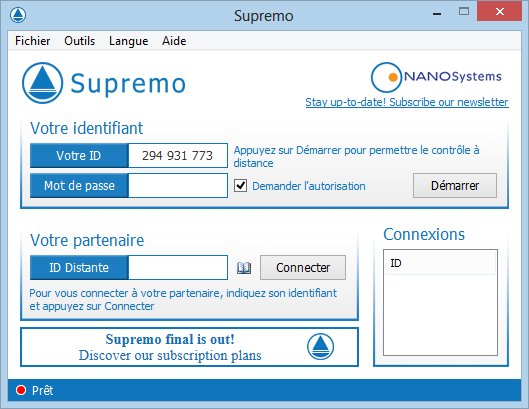Click the Votre ID field showing 294 931 773
The image size is (529, 409).
tap(178, 156)
